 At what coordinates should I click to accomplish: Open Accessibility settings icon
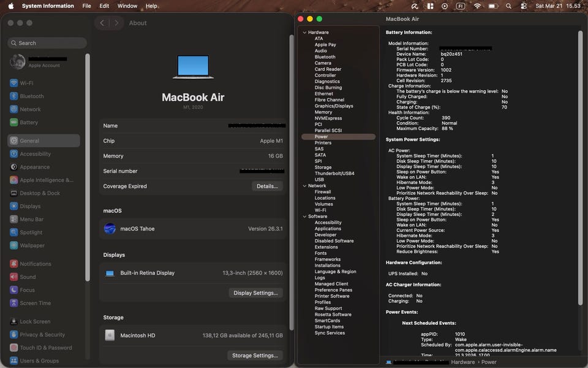tap(14, 155)
